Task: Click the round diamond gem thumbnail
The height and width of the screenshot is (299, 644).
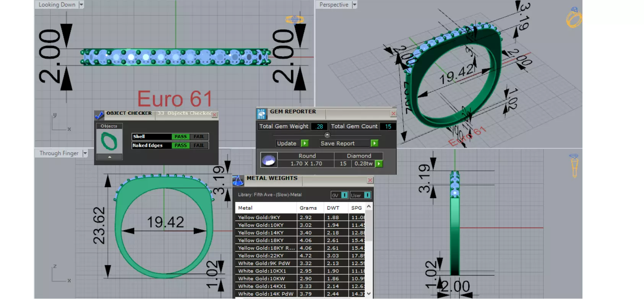Action: tap(269, 160)
